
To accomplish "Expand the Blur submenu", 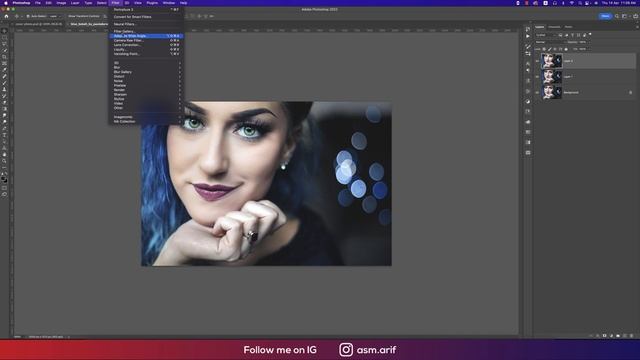I will click(x=147, y=67).
